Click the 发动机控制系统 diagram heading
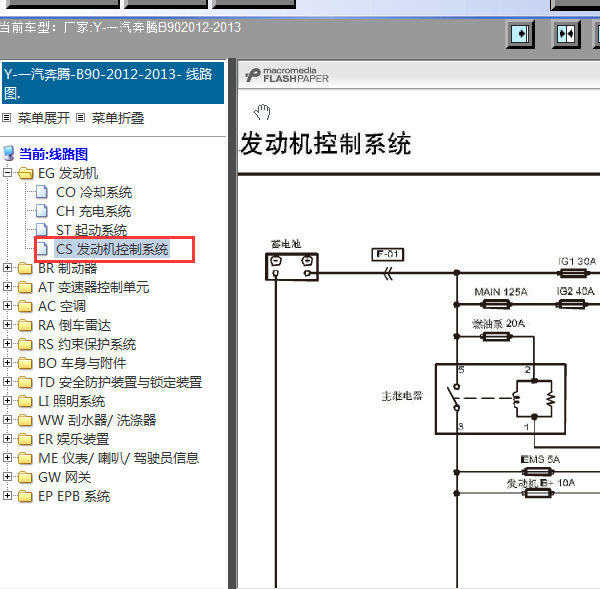The width and height of the screenshot is (600, 589). [326, 144]
